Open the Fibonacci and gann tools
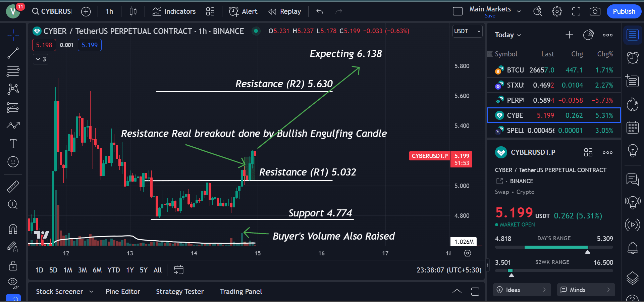The width and height of the screenshot is (644, 302). click(x=13, y=71)
